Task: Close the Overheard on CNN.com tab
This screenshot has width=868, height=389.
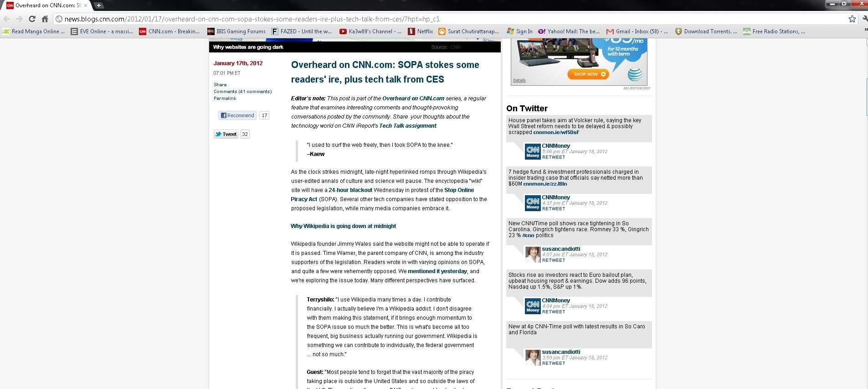Action: [86, 5]
